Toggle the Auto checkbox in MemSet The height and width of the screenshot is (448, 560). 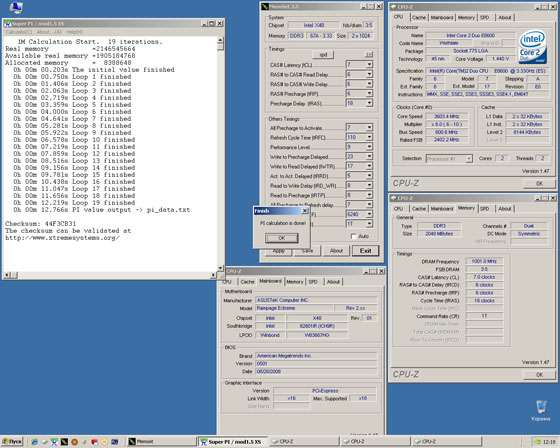(353, 236)
